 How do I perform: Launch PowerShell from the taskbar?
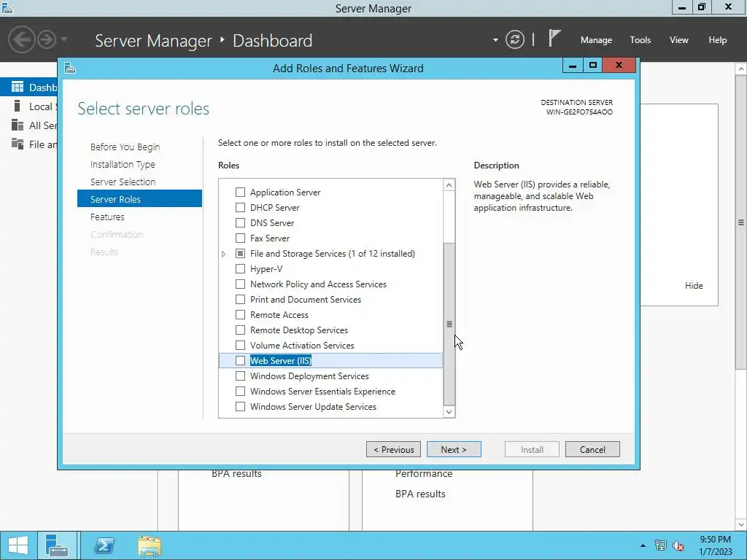click(104, 545)
